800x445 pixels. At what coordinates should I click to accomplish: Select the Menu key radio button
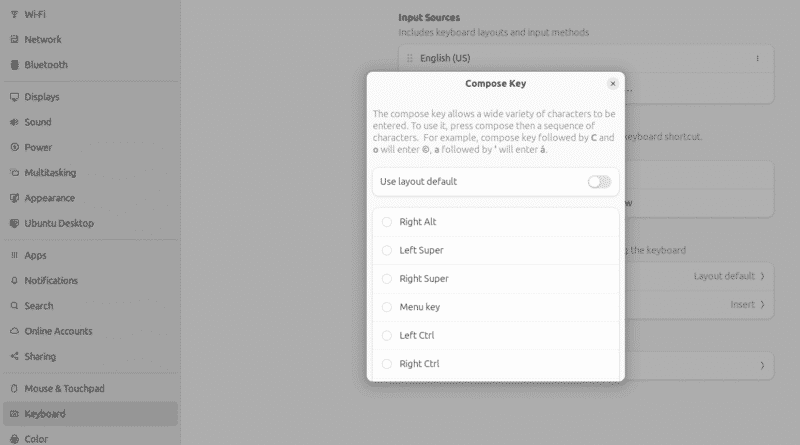pyautogui.click(x=387, y=307)
